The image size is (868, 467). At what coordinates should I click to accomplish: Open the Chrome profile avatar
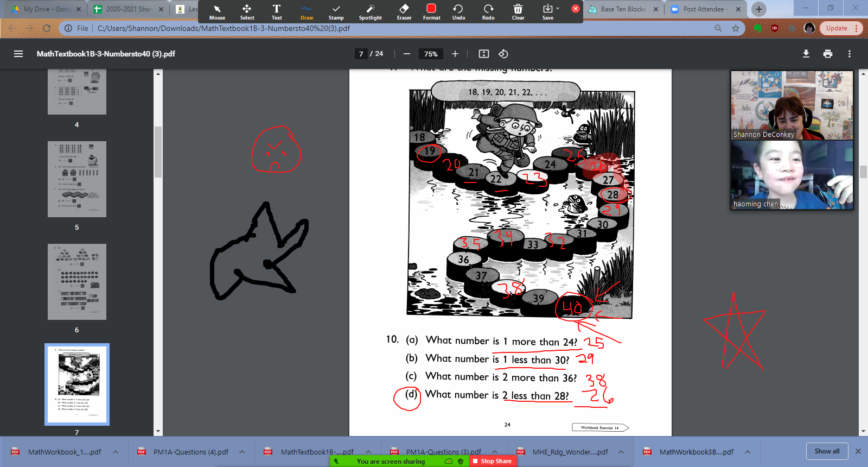point(809,28)
